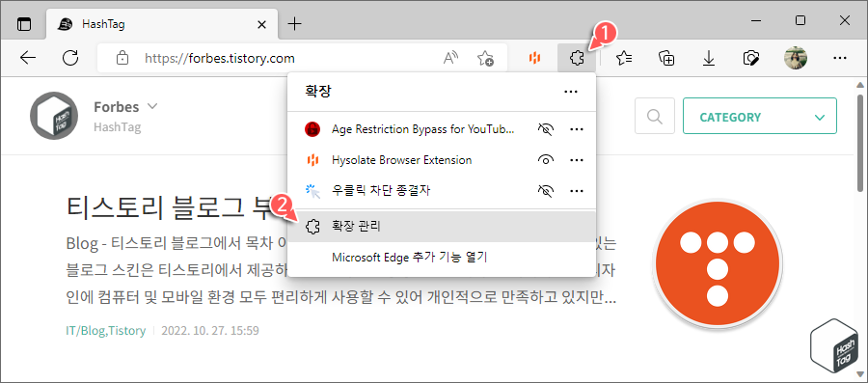Open a new tab with the plus button
This screenshot has height=383, width=868.
(295, 24)
